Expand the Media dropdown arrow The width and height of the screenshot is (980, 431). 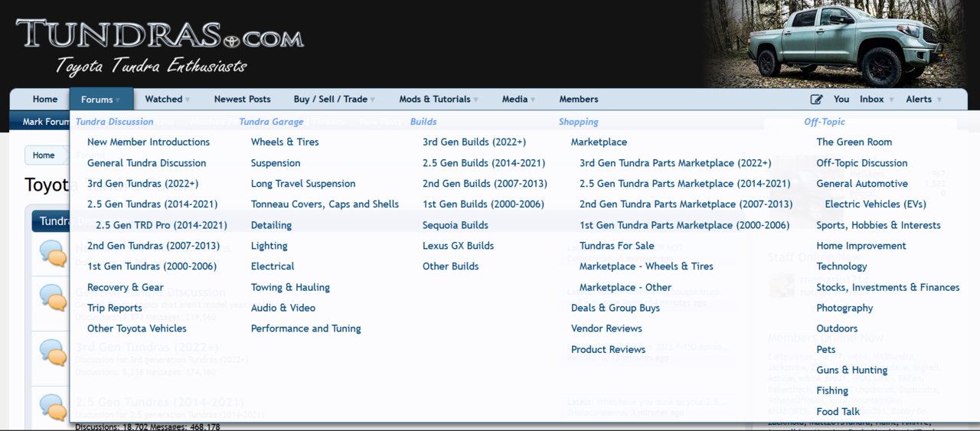click(x=533, y=100)
